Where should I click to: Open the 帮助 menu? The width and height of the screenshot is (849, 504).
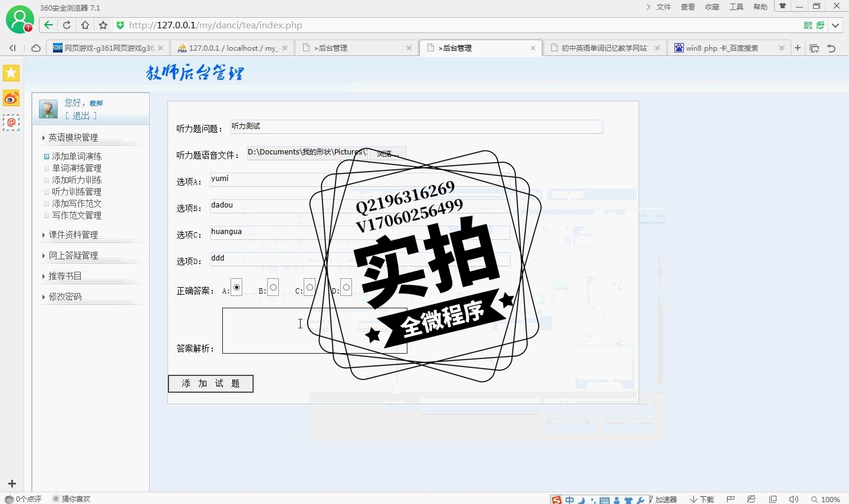pos(761,7)
